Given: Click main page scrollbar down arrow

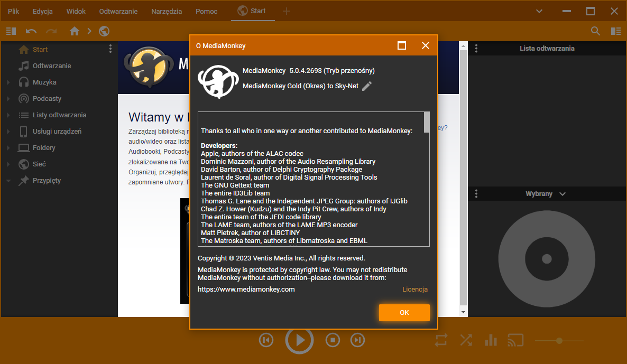Looking at the screenshot, I should tap(464, 312).
